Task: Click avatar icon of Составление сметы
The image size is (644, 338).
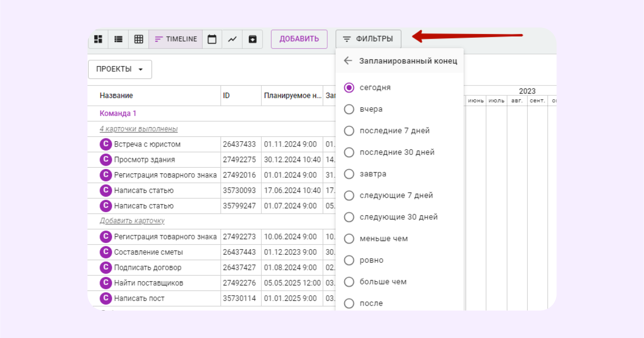Action: (x=106, y=252)
